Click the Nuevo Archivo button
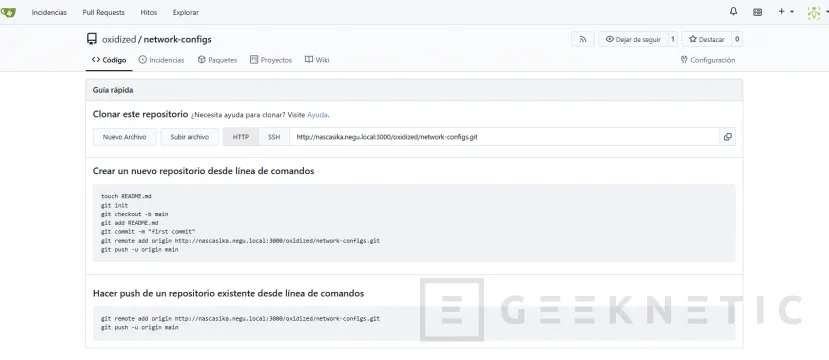This screenshot has width=829, height=360. tap(124, 137)
